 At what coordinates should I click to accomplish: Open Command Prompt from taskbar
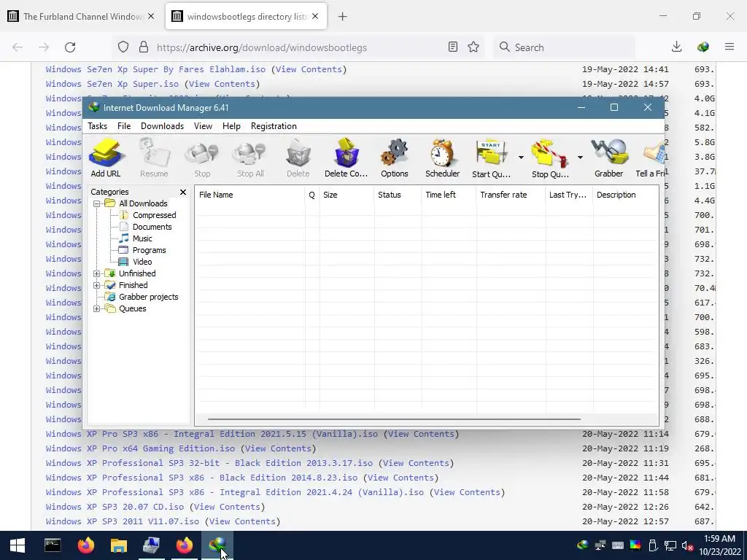click(x=53, y=545)
